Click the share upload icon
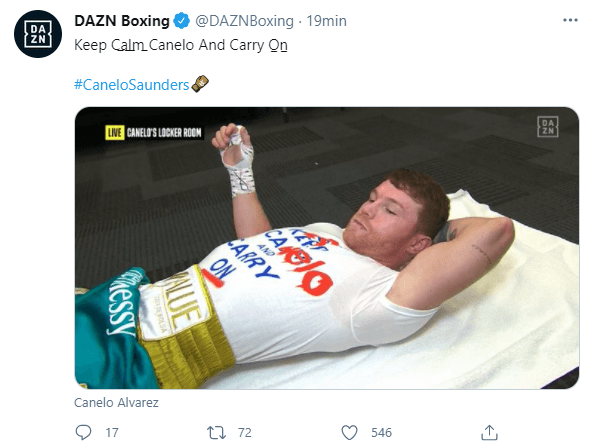This screenshot has width=594, height=447. [489, 432]
